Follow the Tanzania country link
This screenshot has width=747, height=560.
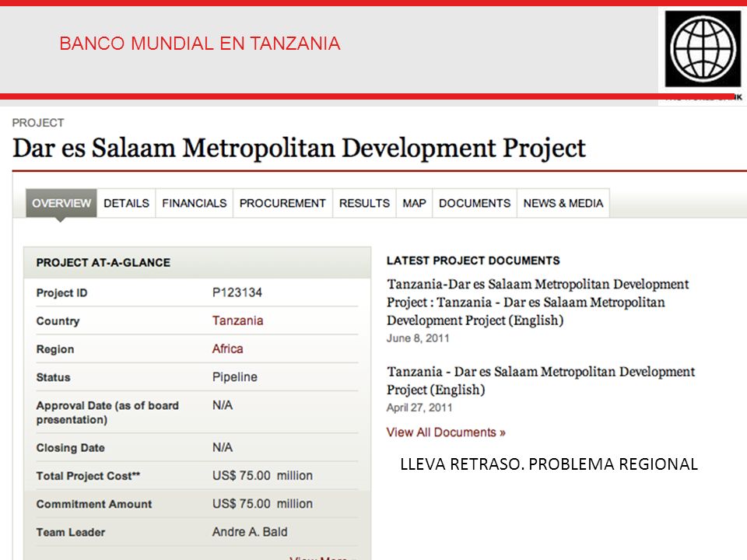coord(238,320)
